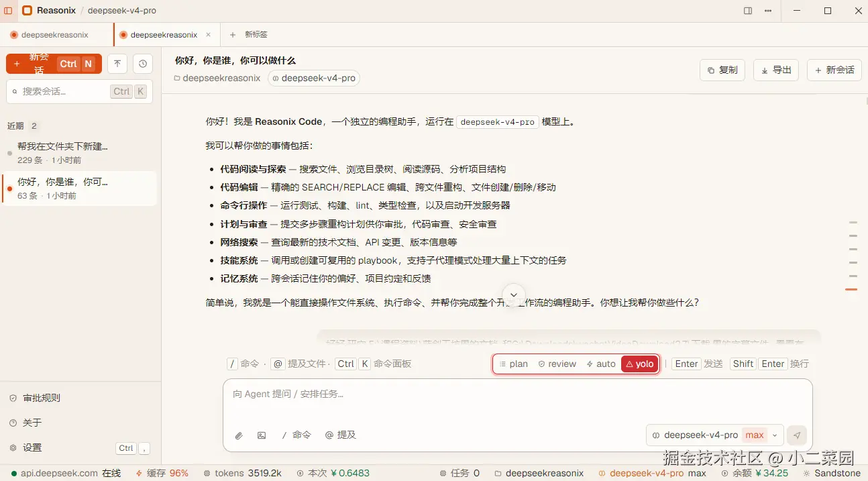Click 余额 ¥34.25 balance in status bar
This screenshot has height=481, width=868.
click(x=755, y=473)
